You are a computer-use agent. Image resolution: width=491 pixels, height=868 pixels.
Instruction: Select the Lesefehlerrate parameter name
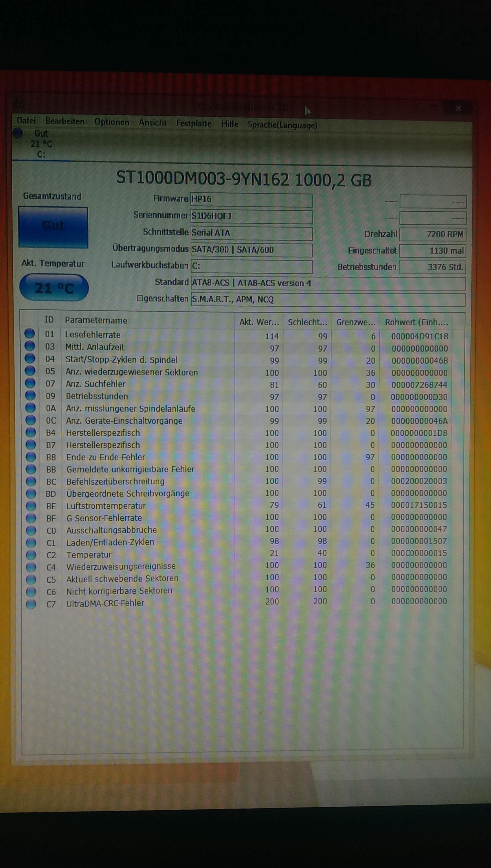[93, 335]
